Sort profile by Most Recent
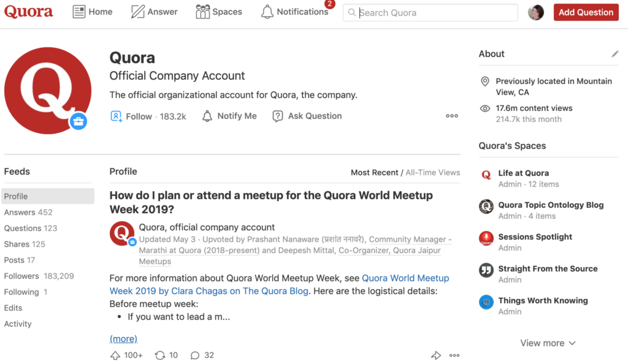 [x=375, y=172]
